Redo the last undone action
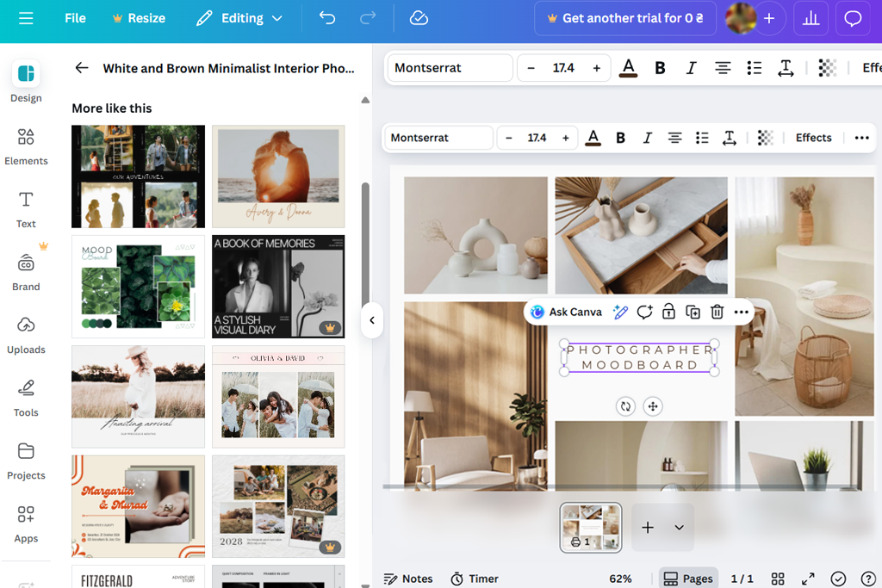 tap(368, 18)
